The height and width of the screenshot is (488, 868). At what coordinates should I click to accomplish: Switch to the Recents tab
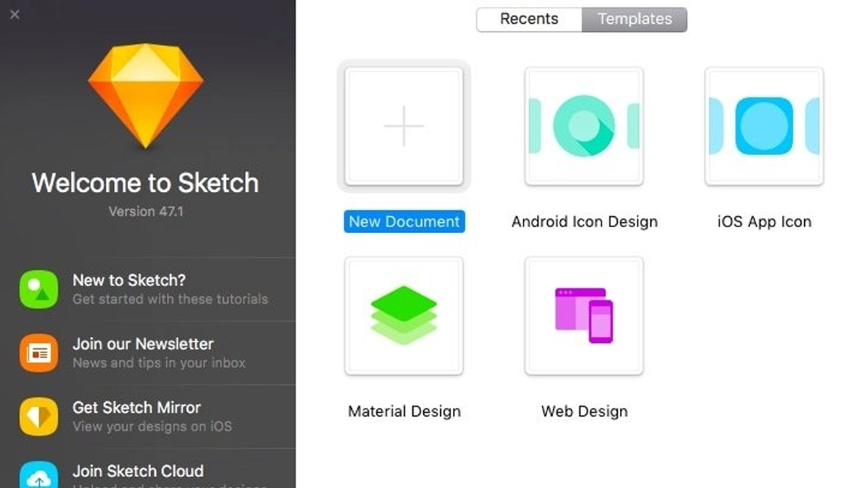[x=529, y=20]
